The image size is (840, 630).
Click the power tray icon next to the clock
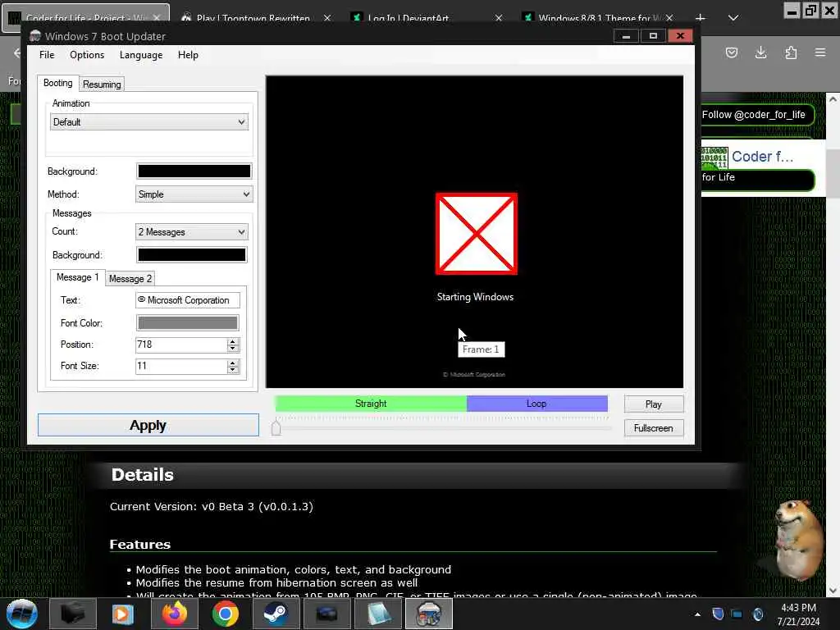tap(757, 614)
